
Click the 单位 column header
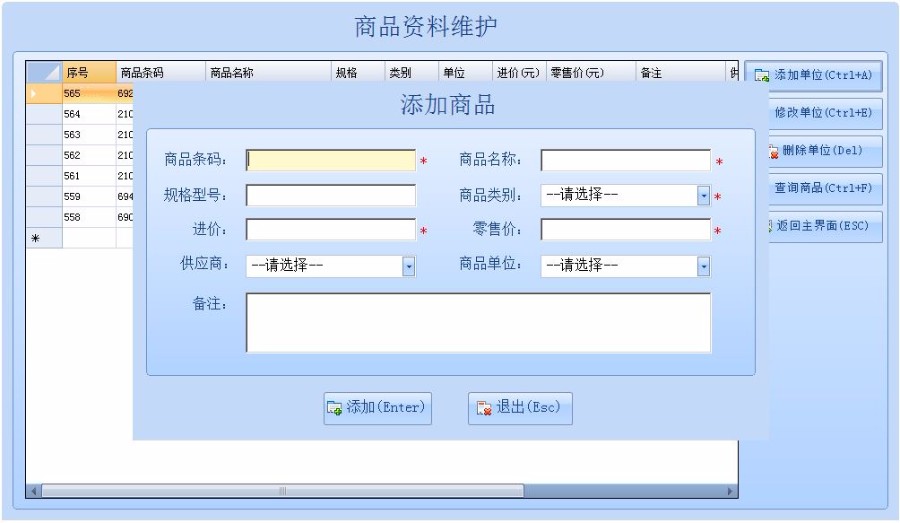[x=465, y=73]
